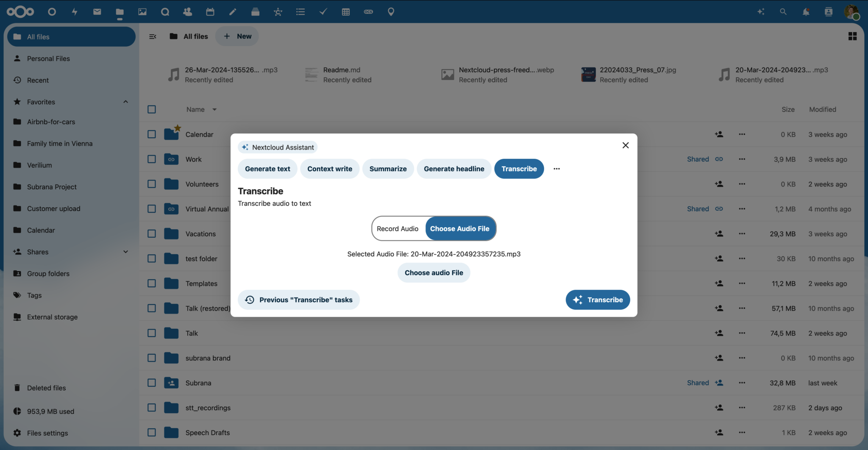Open the 22024033_Press_07.jpg recent thumbnail

point(588,74)
